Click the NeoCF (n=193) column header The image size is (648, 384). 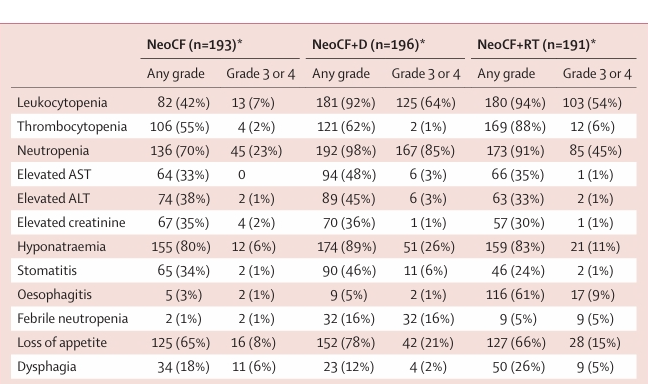194,45
